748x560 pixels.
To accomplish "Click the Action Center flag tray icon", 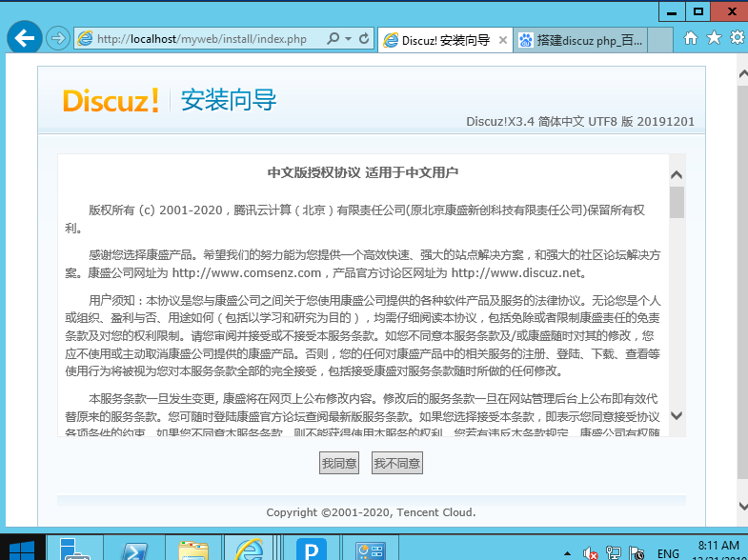I will pyautogui.click(x=637, y=552).
